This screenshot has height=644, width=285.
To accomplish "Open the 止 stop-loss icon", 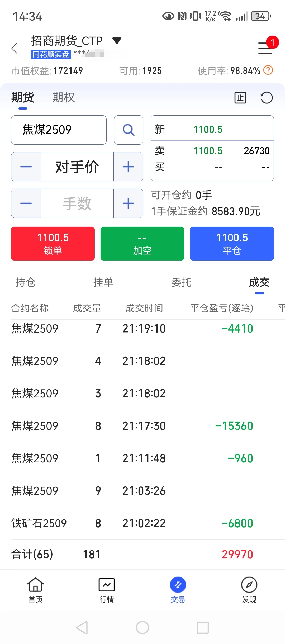I will [x=240, y=98].
